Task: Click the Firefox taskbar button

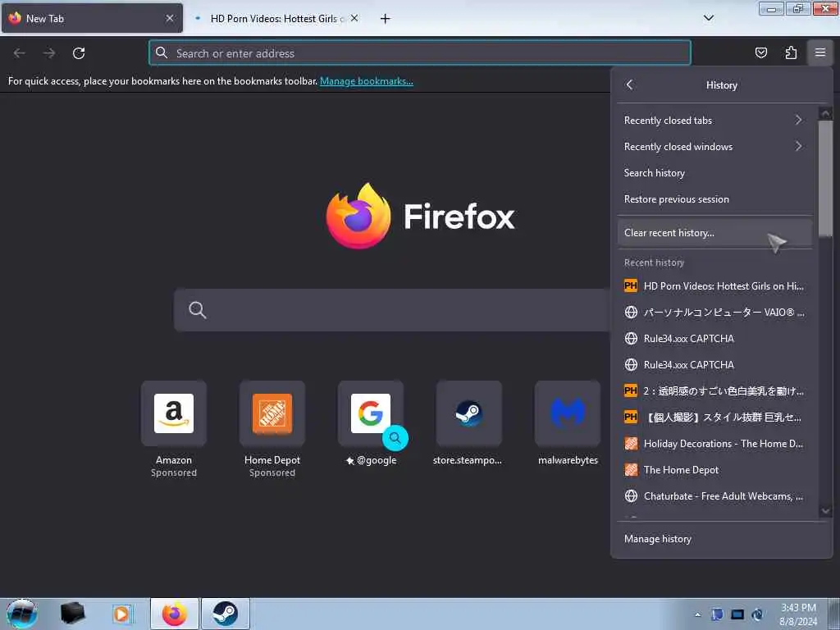Action: (175, 614)
